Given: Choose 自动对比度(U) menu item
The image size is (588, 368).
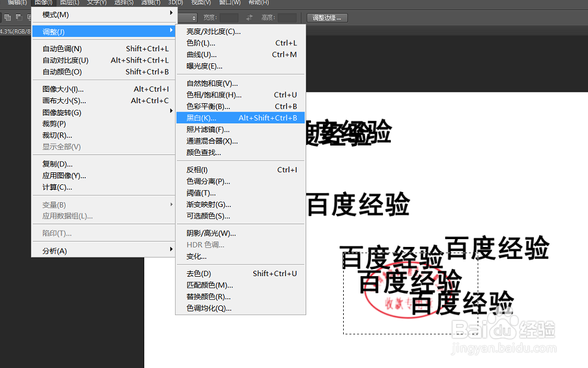Looking at the screenshot, I should click(x=104, y=60).
